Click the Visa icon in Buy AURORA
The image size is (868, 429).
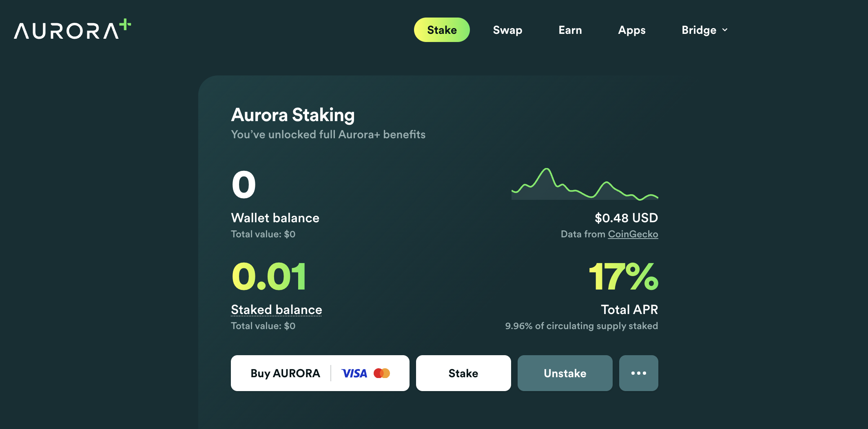pyautogui.click(x=354, y=373)
